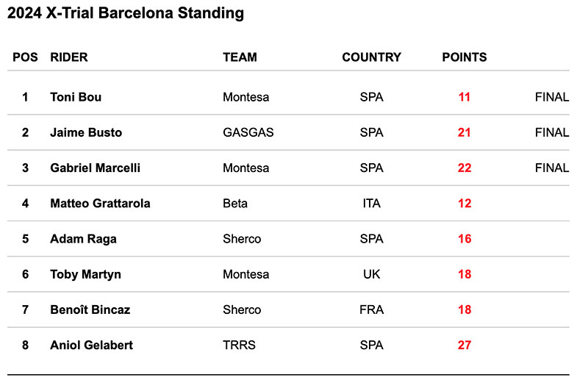The image size is (588, 383).
Task: Click the TEAM column header
Action: (x=240, y=57)
